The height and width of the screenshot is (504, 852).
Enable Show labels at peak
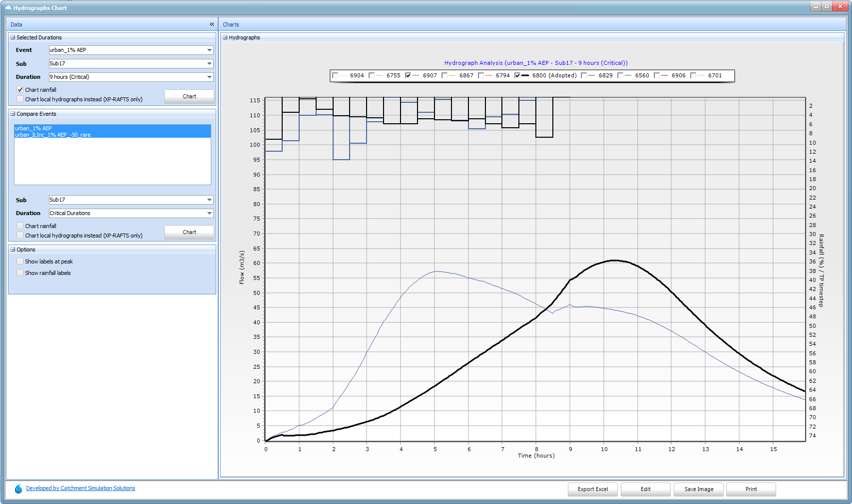[20, 261]
